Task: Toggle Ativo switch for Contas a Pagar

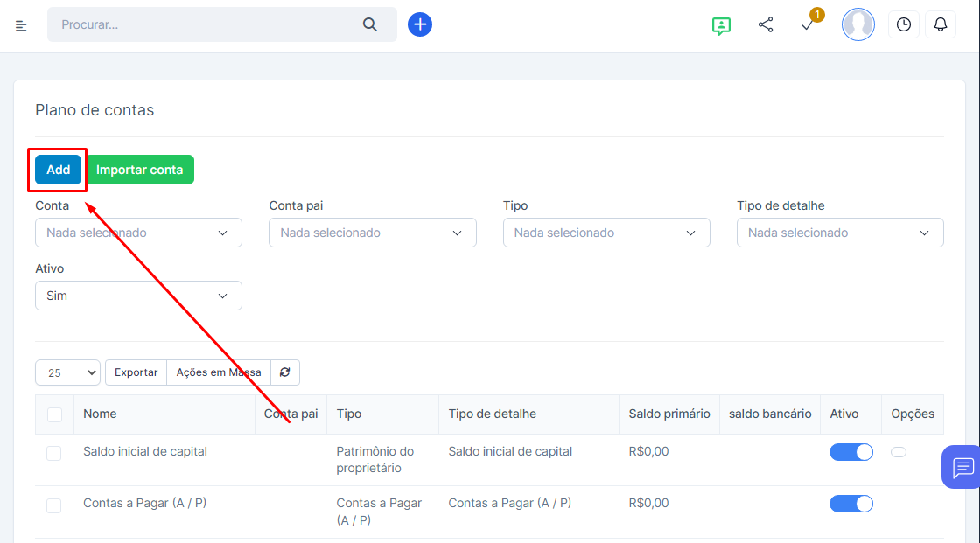Action: pos(850,504)
